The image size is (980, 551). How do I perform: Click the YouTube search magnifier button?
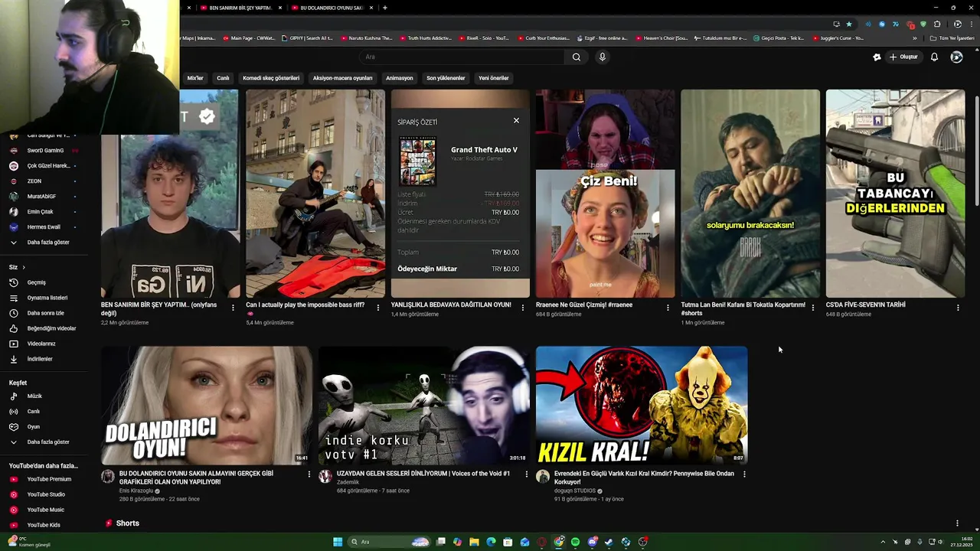coord(577,57)
